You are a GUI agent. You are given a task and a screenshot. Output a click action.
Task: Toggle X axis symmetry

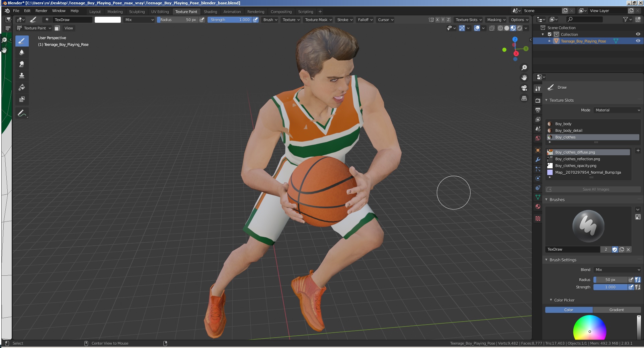tap(437, 20)
